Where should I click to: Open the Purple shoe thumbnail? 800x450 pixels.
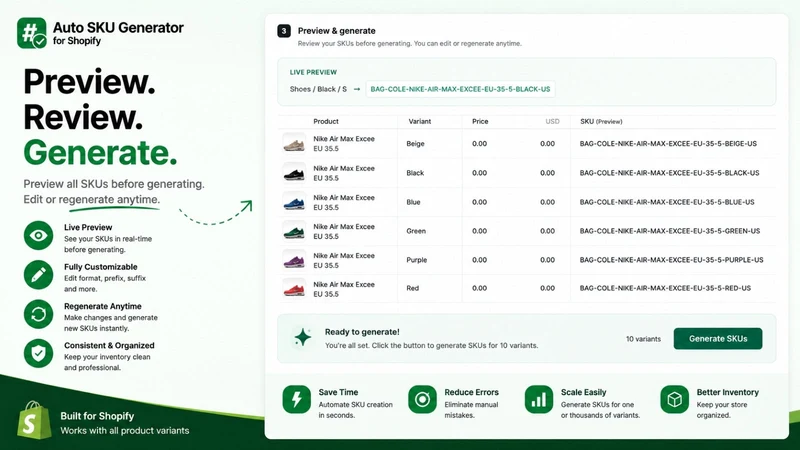(294, 260)
